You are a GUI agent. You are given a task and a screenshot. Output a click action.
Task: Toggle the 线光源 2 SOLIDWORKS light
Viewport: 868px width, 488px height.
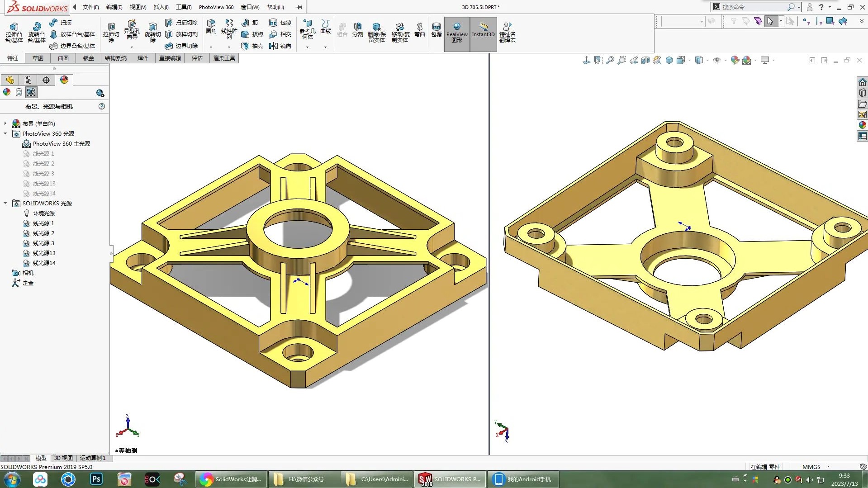pyautogui.click(x=39, y=233)
